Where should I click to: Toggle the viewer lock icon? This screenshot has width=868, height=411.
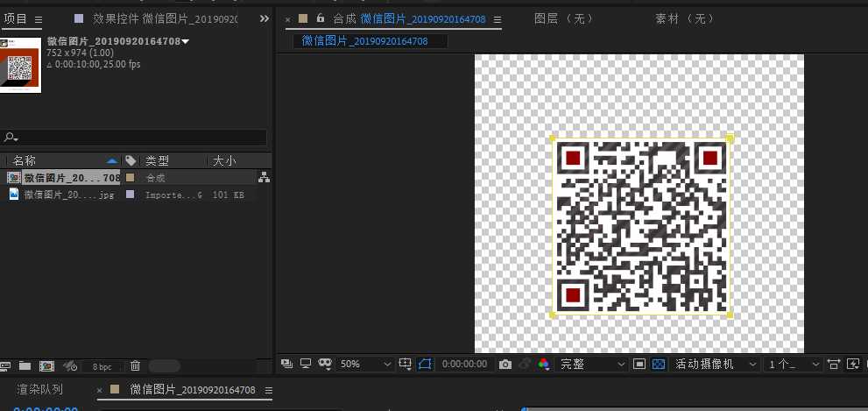pos(321,18)
